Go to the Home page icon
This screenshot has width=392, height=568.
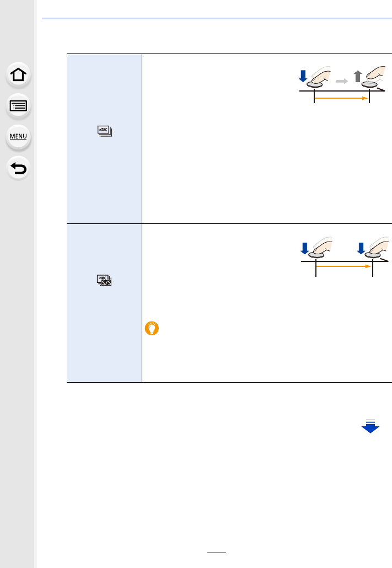[19, 76]
